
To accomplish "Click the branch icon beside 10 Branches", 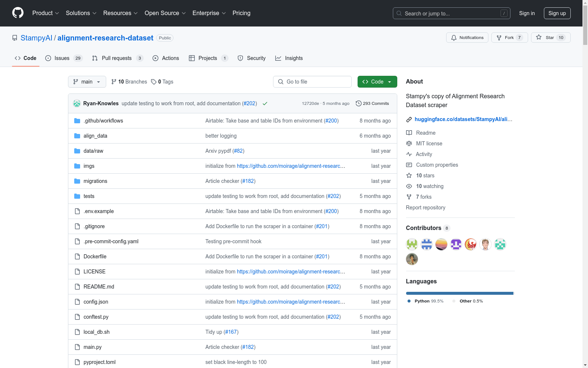I will pyautogui.click(x=114, y=82).
